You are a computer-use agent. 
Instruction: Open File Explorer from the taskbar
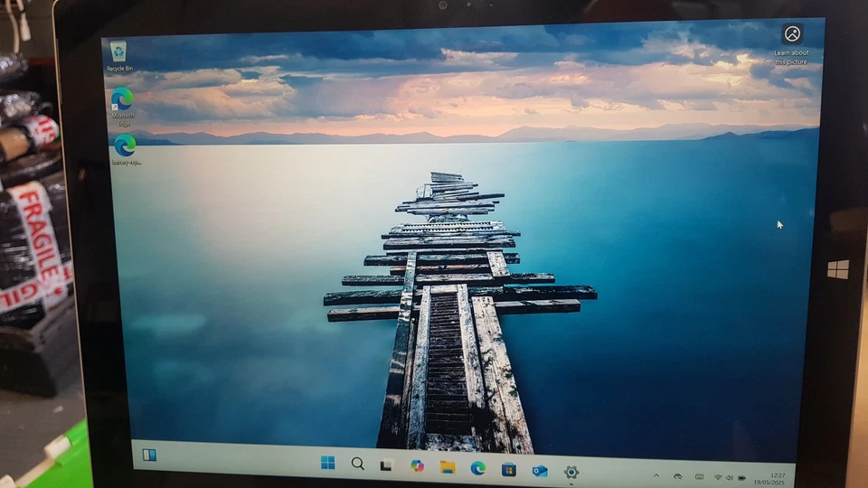click(448, 467)
